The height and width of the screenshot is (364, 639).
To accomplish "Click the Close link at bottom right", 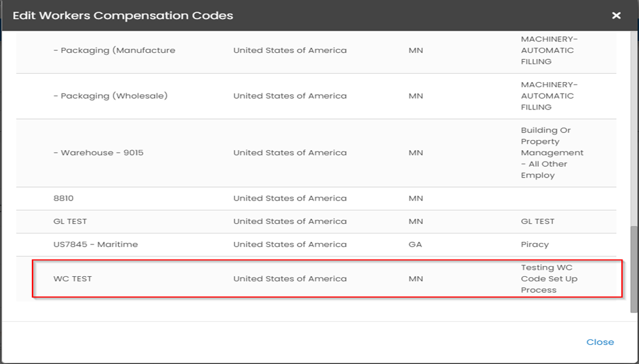I will (x=600, y=342).
